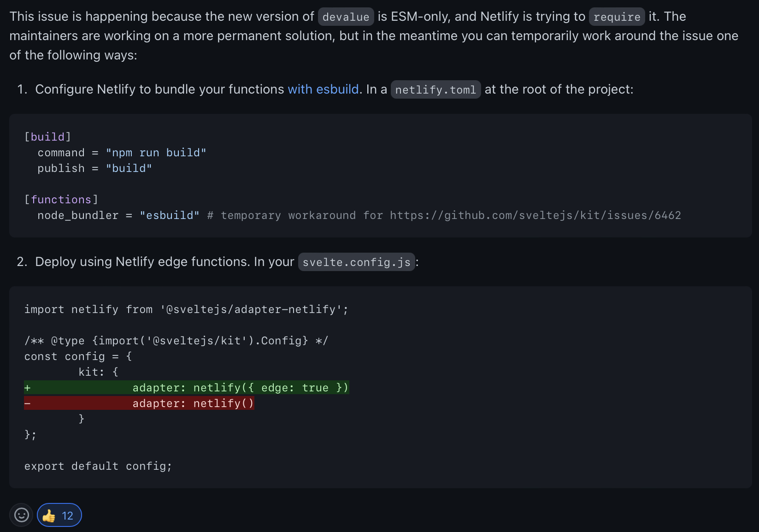Click the sveltejs/kit issues URL in the comment

(535, 215)
